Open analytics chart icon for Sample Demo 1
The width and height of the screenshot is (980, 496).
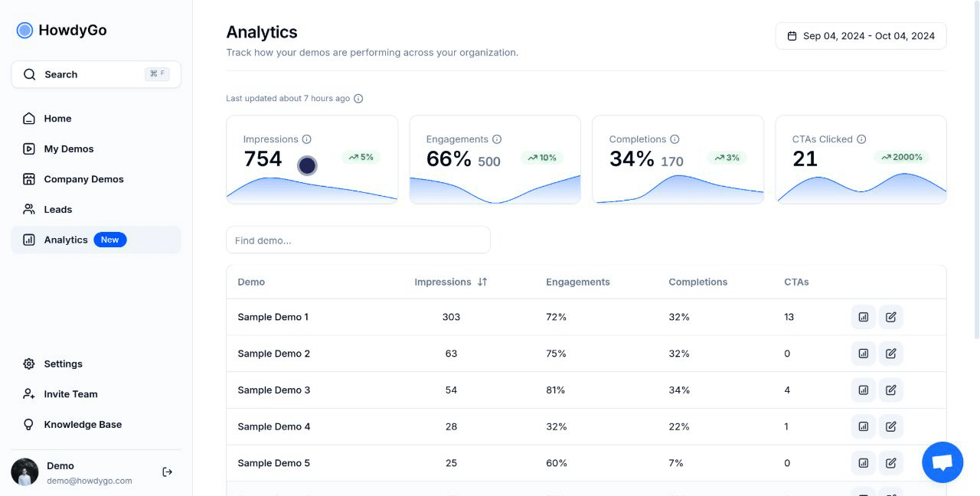coord(863,317)
